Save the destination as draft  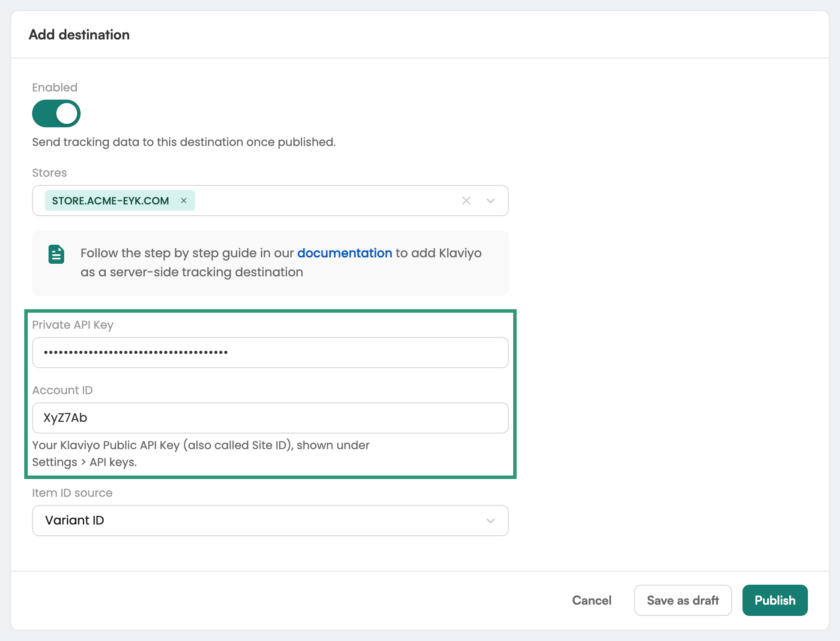[x=683, y=600]
